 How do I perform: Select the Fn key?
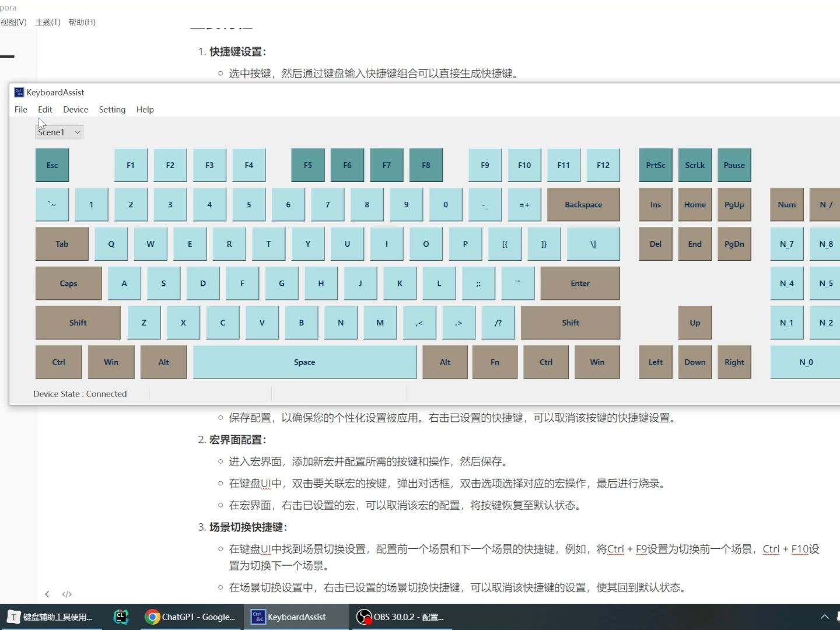tap(495, 362)
